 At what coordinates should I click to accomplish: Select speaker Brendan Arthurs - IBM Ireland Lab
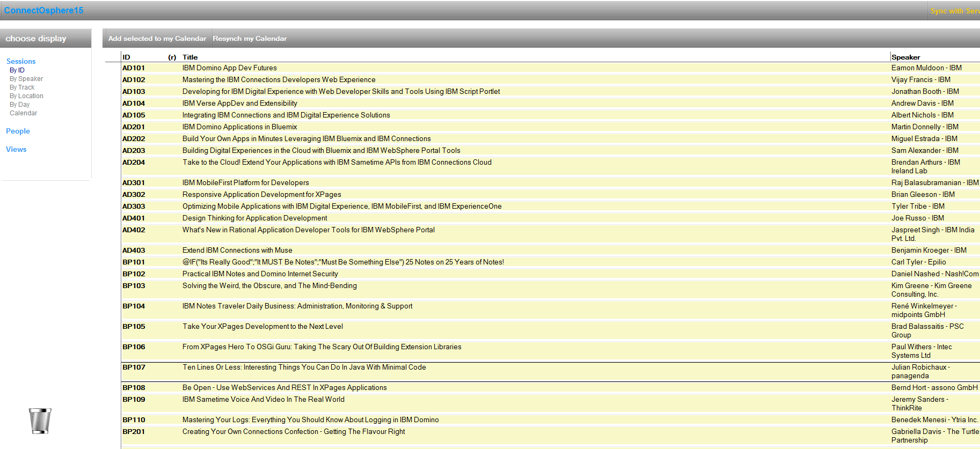(926, 167)
